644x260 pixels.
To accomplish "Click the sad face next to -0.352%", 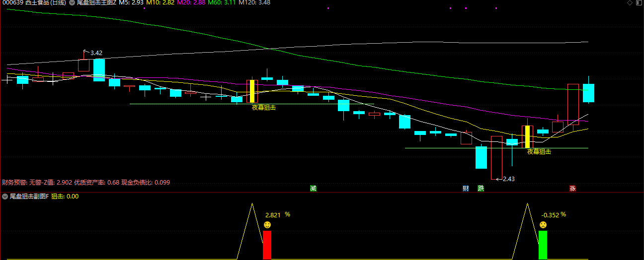I will point(543,225).
